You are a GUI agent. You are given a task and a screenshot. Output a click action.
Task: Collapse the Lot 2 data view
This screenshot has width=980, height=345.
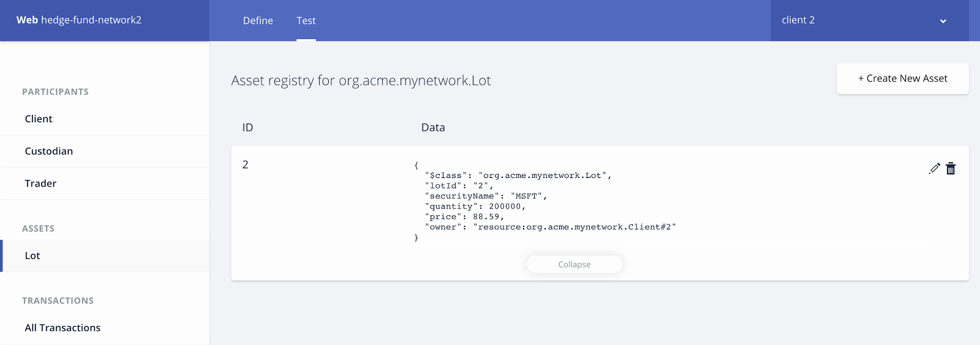(x=575, y=264)
